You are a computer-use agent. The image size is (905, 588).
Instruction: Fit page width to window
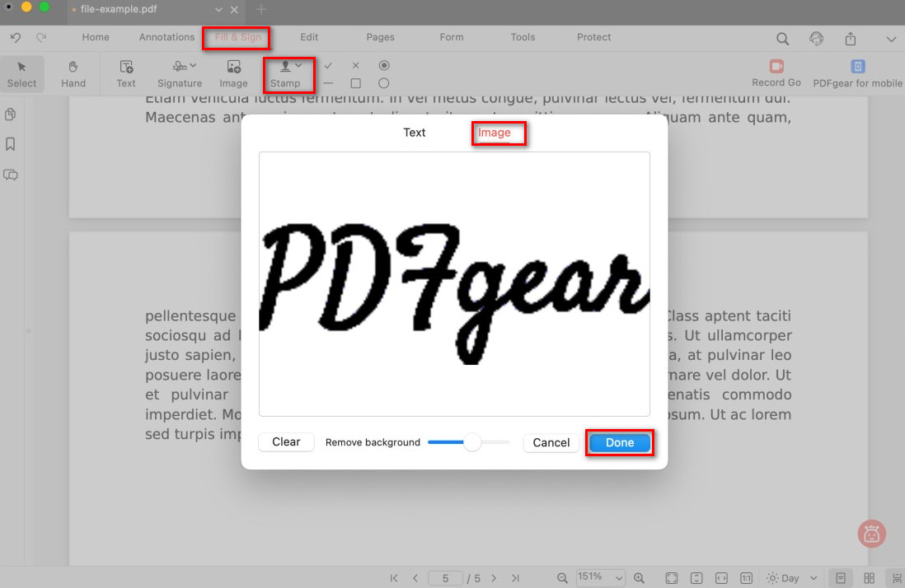[x=721, y=577]
